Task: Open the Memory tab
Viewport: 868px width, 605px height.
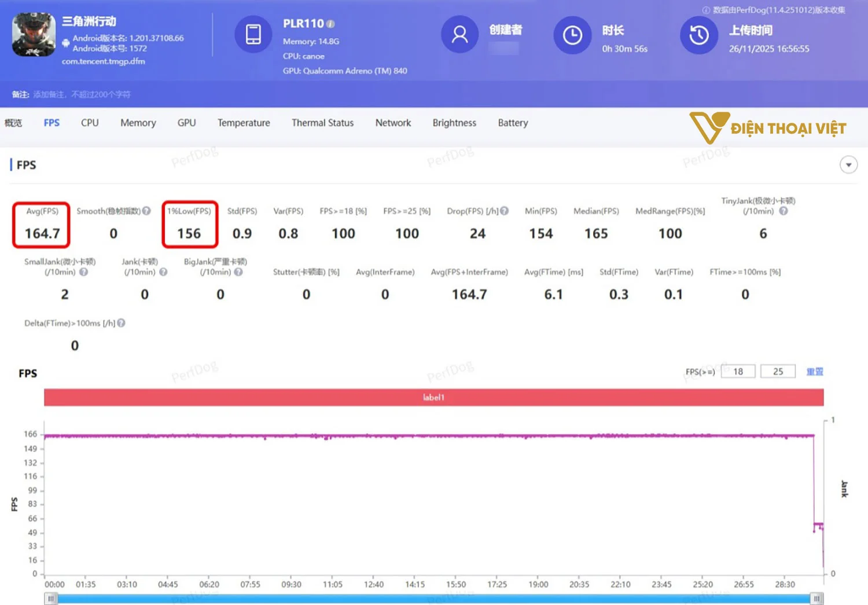Action: pyautogui.click(x=138, y=123)
